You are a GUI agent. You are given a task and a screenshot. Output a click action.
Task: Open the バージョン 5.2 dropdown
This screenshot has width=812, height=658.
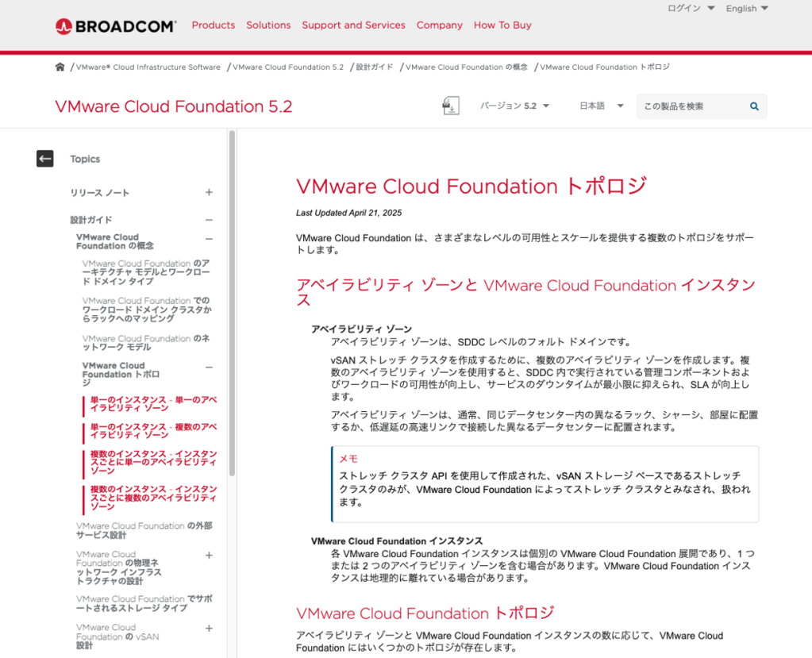click(514, 106)
